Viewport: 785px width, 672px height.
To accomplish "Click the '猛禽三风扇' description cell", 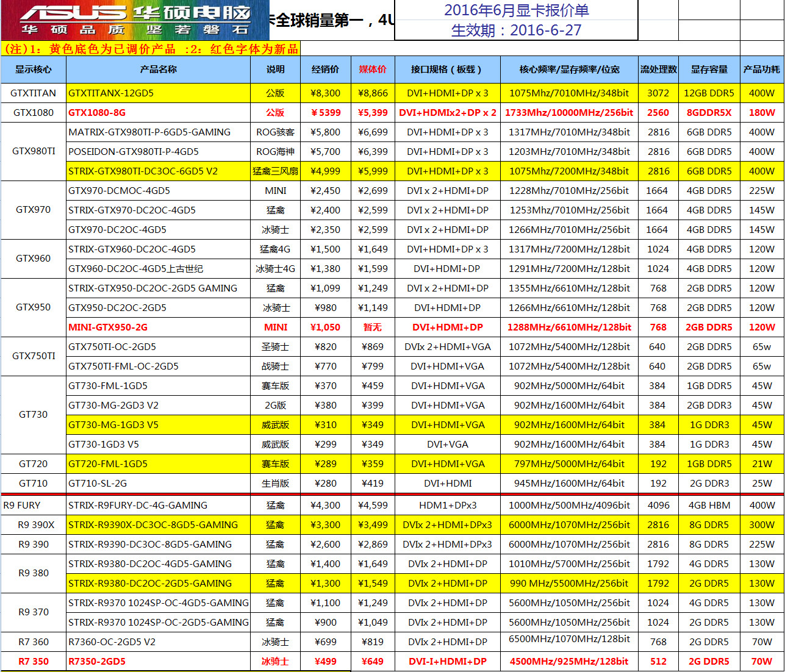I will [x=276, y=171].
